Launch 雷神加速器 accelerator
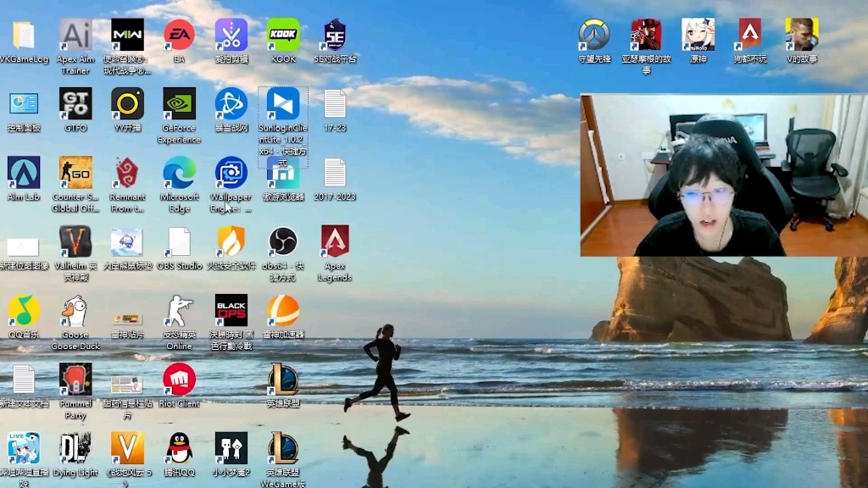The width and height of the screenshot is (868, 488). point(283,310)
